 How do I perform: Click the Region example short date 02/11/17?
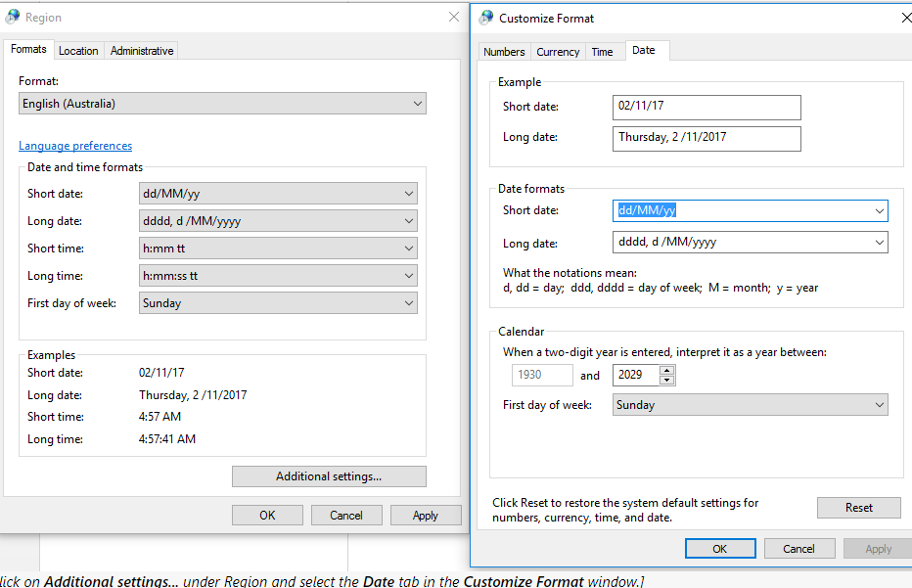point(161,372)
